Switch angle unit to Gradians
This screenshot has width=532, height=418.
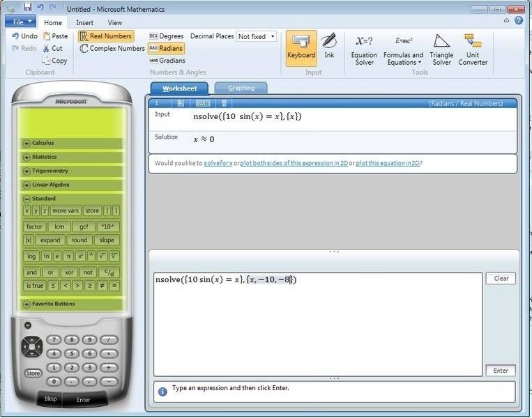click(167, 61)
